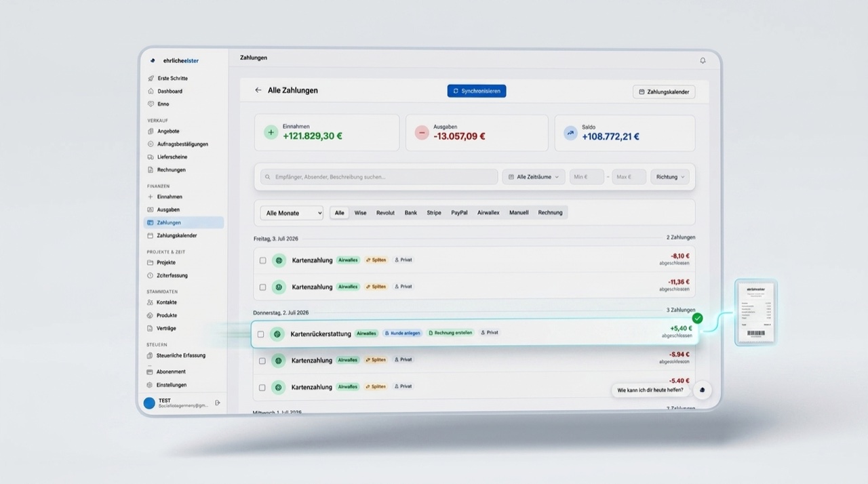Open the chat assistant bubble icon
Screen dimensions: 868x484
pyautogui.click(x=703, y=390)
